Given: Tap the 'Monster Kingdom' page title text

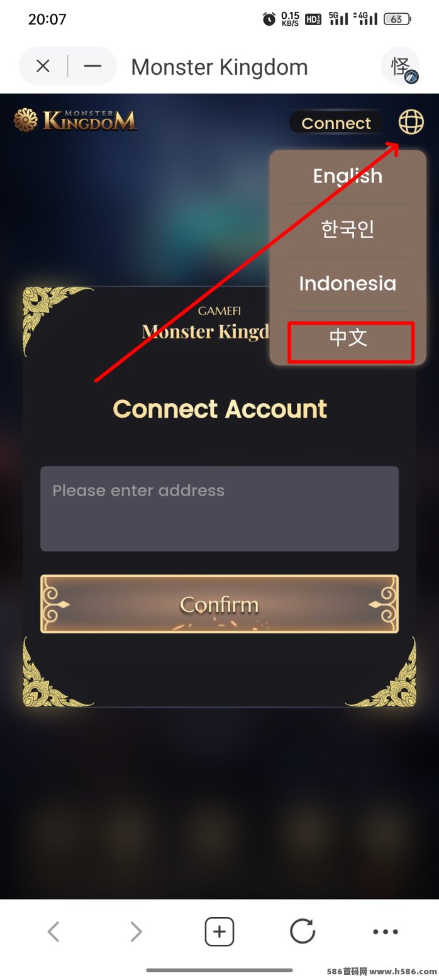Looking at the screenshot, I should [219, 67].
